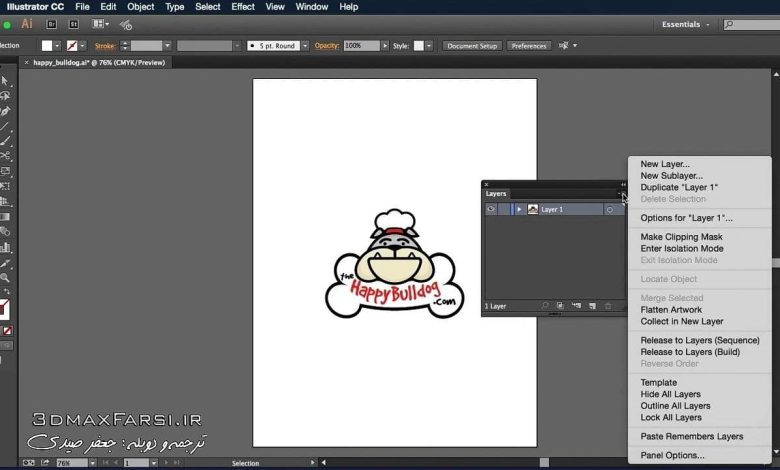The image size is (780, 470).
Task: Swap fill and stroke arrows
Action: (x=6, y=291)
